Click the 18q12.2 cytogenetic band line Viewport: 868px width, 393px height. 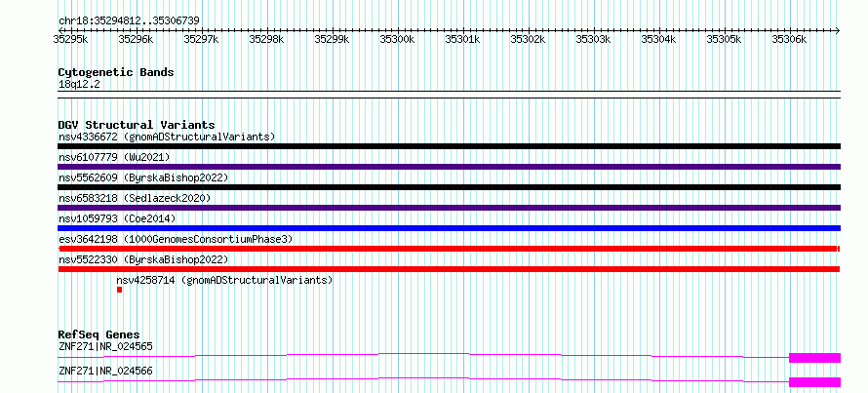coord(449,95)
